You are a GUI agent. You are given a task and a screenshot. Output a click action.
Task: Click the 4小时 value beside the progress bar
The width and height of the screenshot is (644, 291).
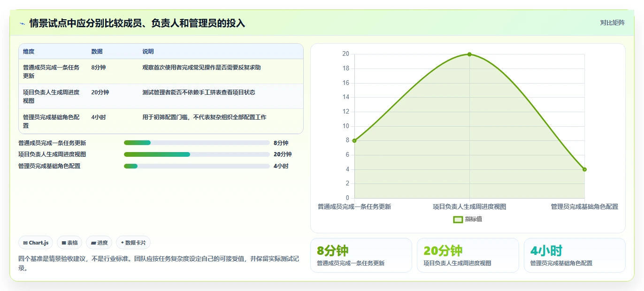(281, 166)
